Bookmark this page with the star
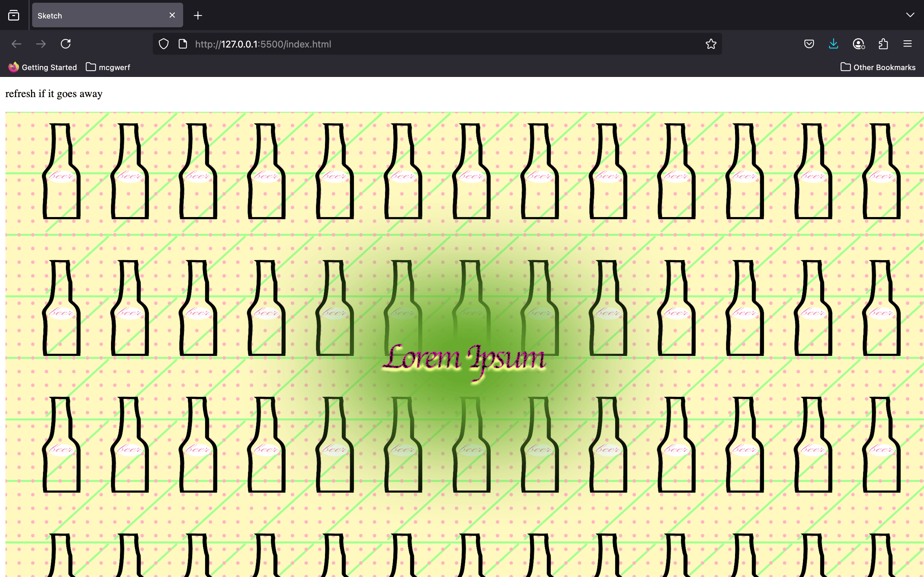Image resolution: width=924 pixels, height=577 pixels. click(x=711, y=44)
